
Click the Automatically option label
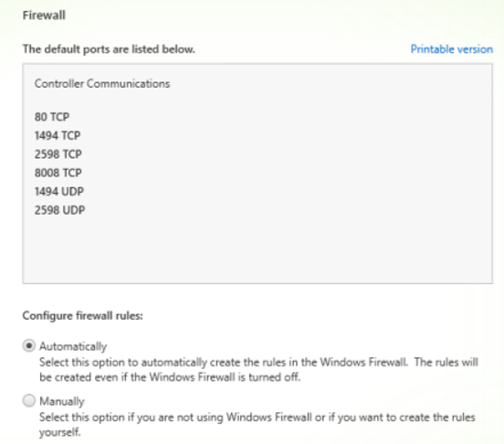click(x=73, y=346)
